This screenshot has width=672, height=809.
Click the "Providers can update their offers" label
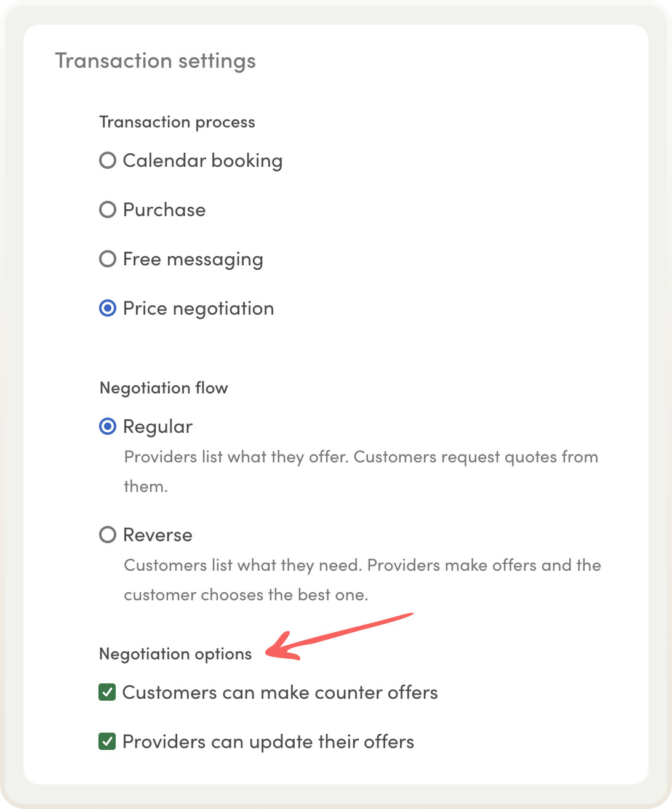[x=268, y=742]
